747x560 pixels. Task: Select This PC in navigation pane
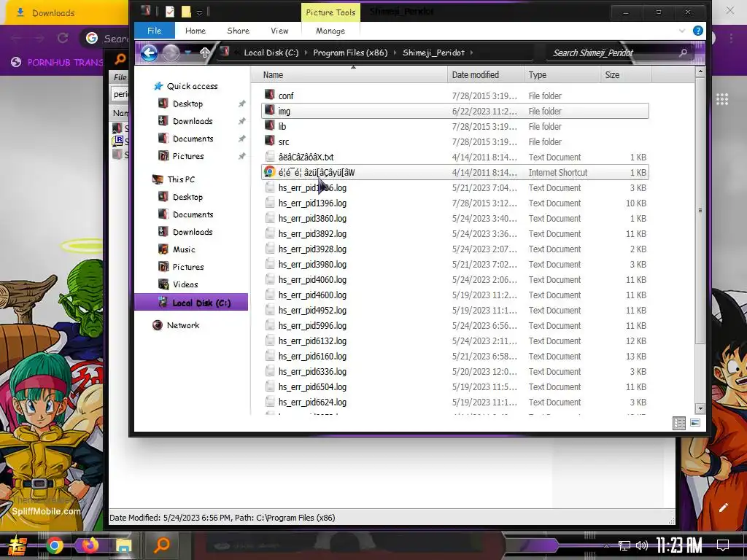[x=181, y=179]
